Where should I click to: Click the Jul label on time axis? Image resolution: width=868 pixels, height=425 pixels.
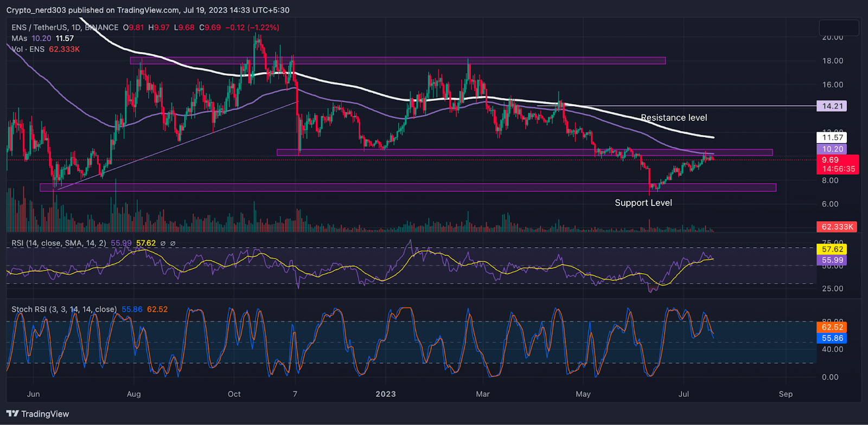click(684, 394)
